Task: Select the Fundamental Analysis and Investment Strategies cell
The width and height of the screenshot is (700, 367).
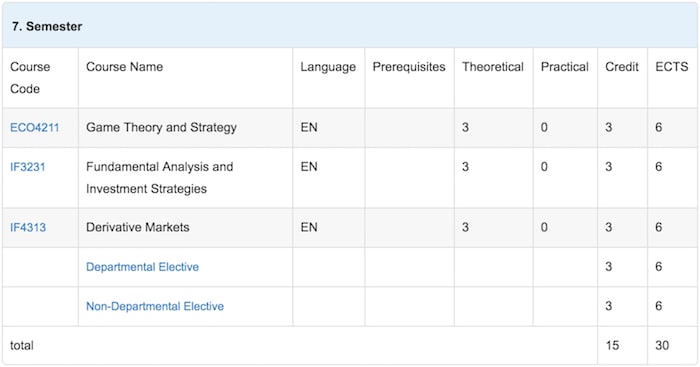Action: 185,178
